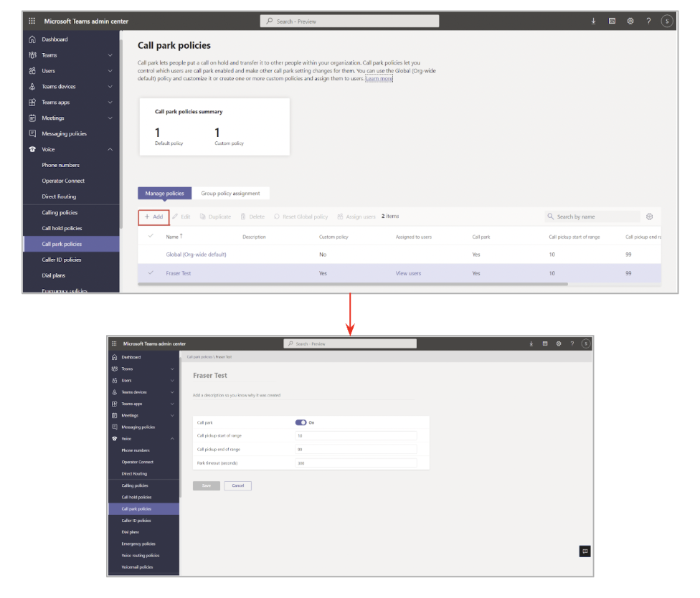Open help question mark in top window
700x598 pixels.
648,21
